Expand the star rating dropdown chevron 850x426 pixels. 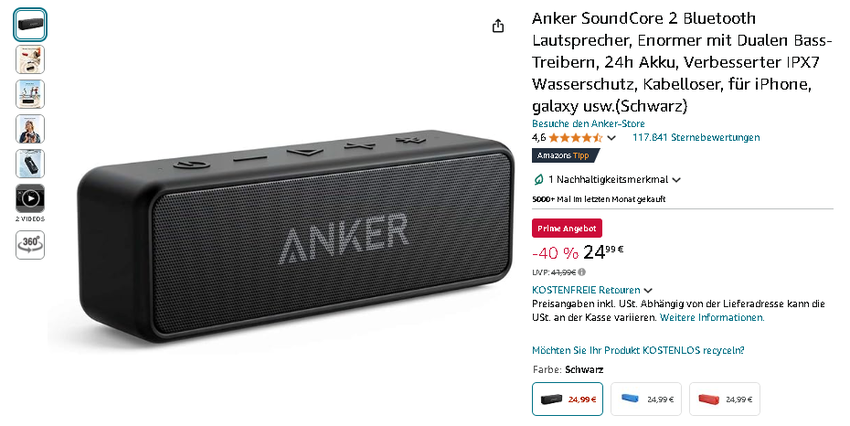pos(611,138)
